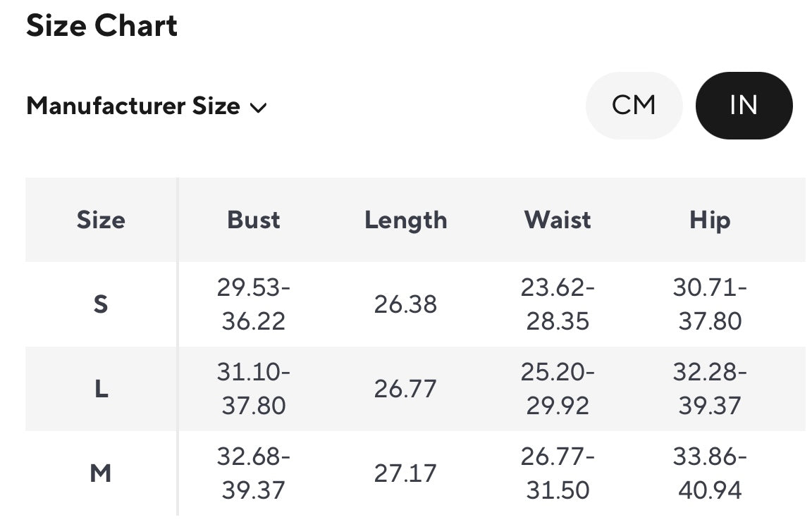Click bust value 29.53-36.22

pyautogui.click(x=254, y=304)
